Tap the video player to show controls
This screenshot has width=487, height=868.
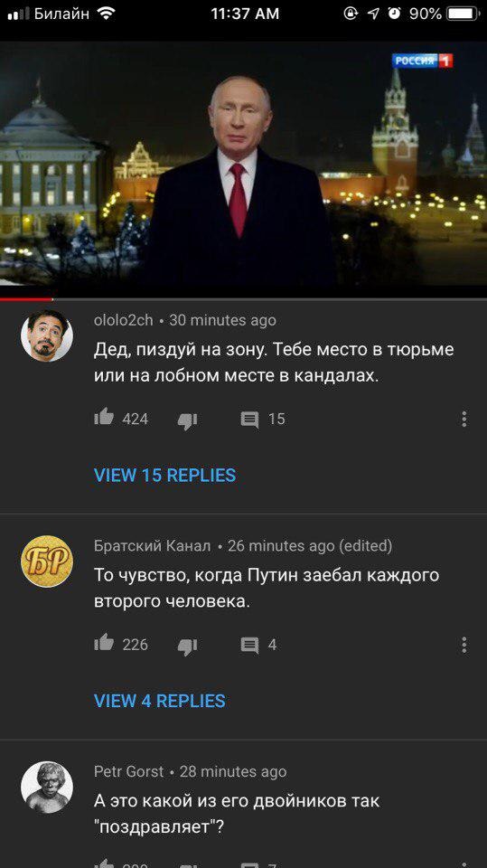point(244,169)
